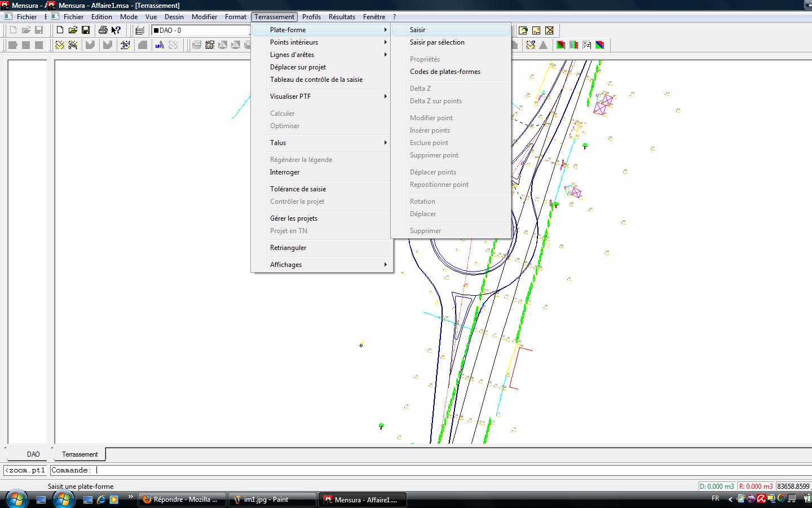Click the crossed-out window icon
The image size is (812, 508).
pyautogui.click(x=549, y=30)
